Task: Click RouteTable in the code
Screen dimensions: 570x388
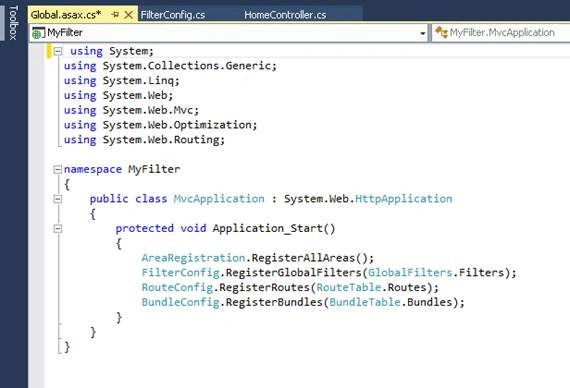Action: 349,287
